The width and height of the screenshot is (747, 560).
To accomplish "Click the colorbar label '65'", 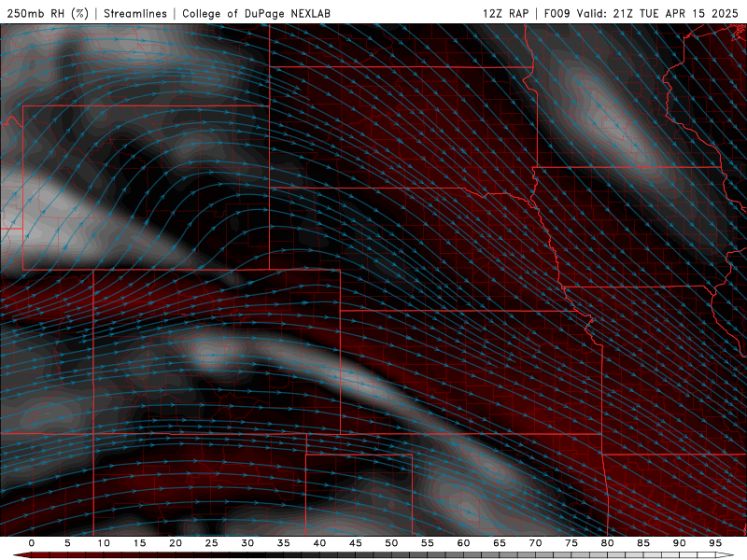I will click(500, 543).
